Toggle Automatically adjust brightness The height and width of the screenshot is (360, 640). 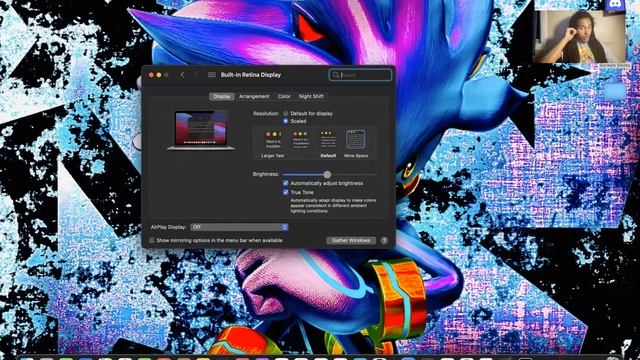click(286, 183)
